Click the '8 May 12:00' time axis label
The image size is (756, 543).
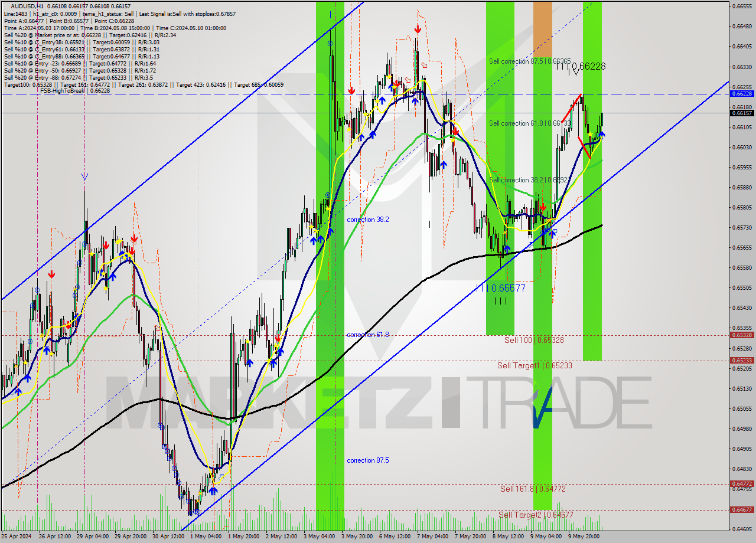pyautogui.click(x=508, y=537)
